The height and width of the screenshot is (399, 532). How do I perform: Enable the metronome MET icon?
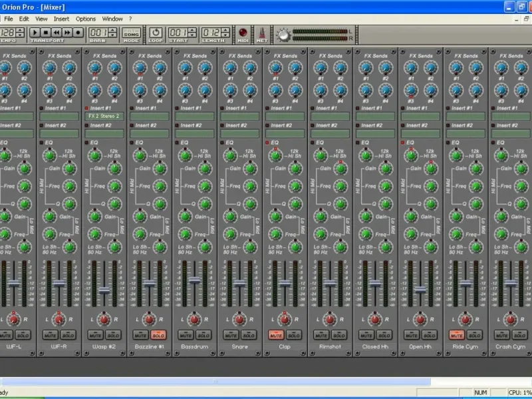pos(261,33)
